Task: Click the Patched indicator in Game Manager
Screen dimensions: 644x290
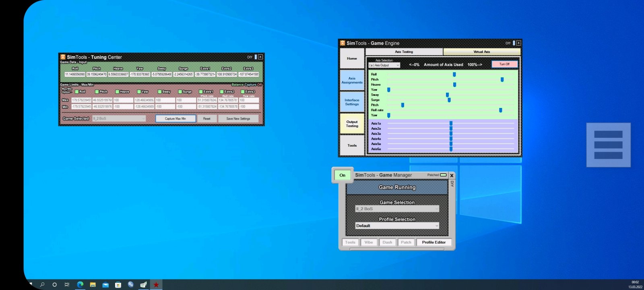Action: click(x=443, y=175)
